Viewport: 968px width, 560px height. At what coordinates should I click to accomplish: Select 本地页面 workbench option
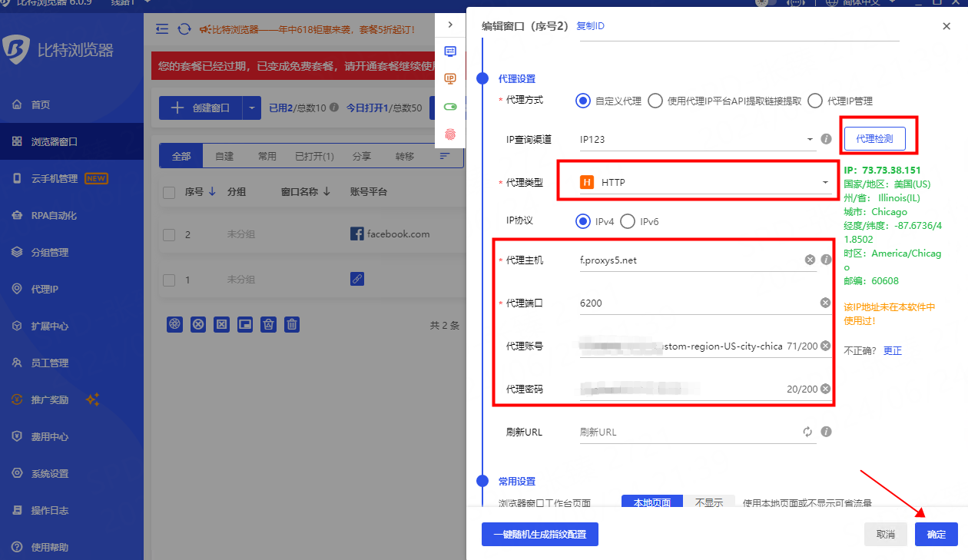pyautogui.click(x=651, y=502)
